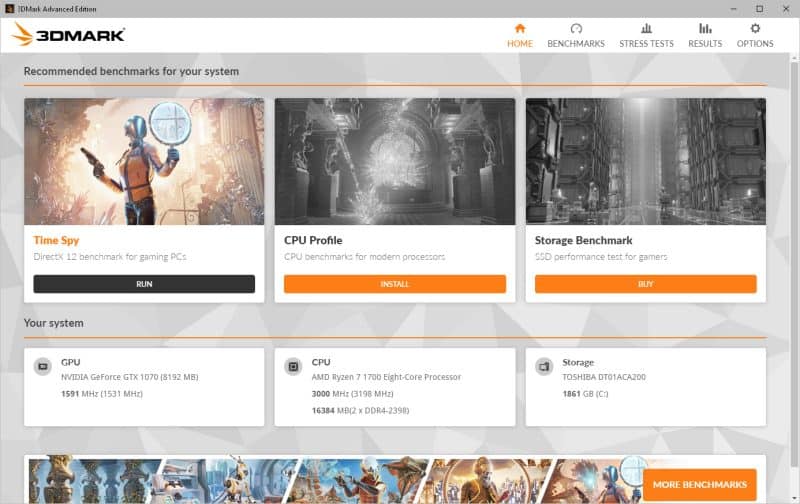Select the CPU Profile thumbnail image
The width and height of the screenshot is (800, 504).
tap(395, 161)
